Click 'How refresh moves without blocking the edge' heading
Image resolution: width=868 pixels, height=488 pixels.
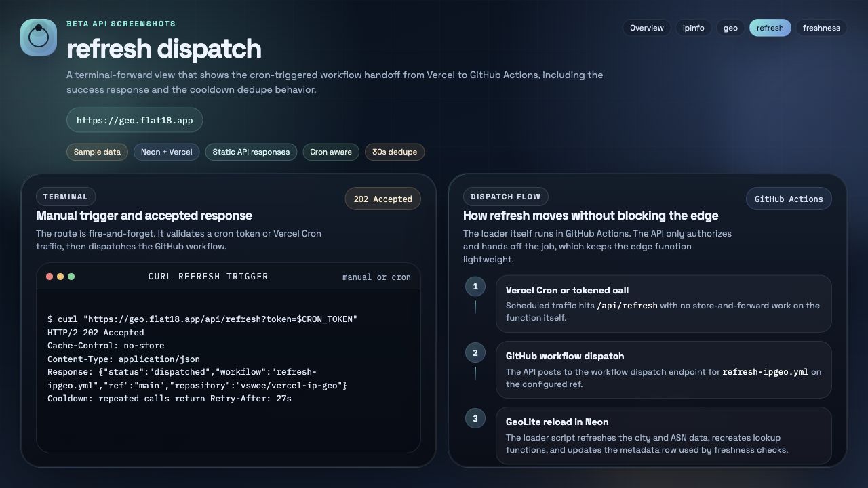pos(591,216)
